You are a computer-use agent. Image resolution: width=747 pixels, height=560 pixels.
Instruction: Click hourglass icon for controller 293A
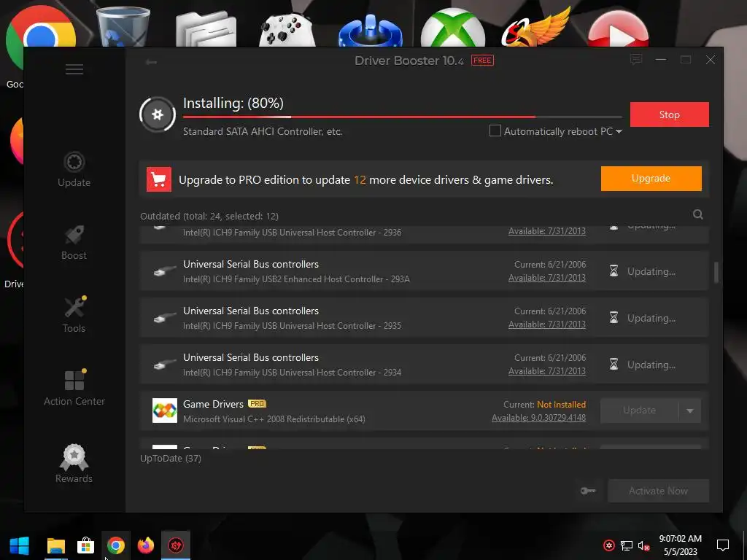614,271
